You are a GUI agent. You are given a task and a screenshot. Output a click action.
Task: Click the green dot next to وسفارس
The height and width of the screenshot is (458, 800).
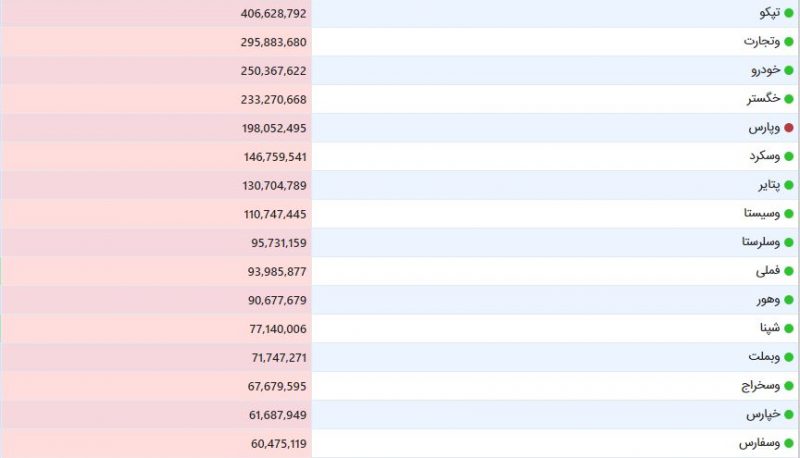pyautogui.click(x=789, y=444)
